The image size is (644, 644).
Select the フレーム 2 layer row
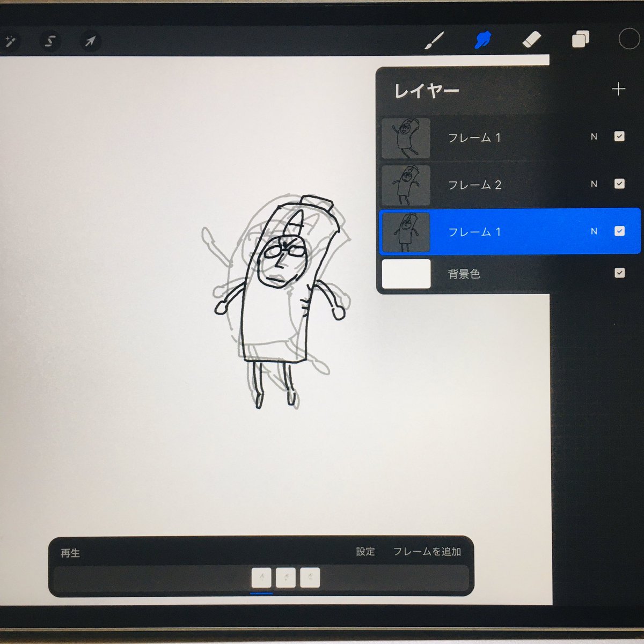(483, 185)
